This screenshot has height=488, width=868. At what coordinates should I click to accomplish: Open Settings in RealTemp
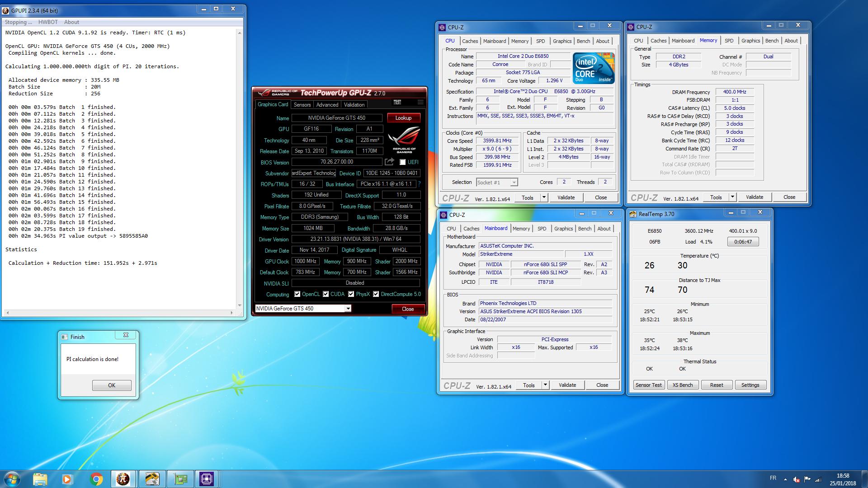(x=750, y=385)
